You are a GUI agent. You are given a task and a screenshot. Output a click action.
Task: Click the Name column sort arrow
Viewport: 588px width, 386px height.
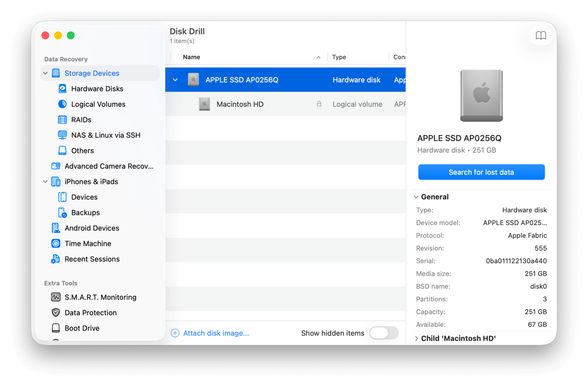pos(318,57)
